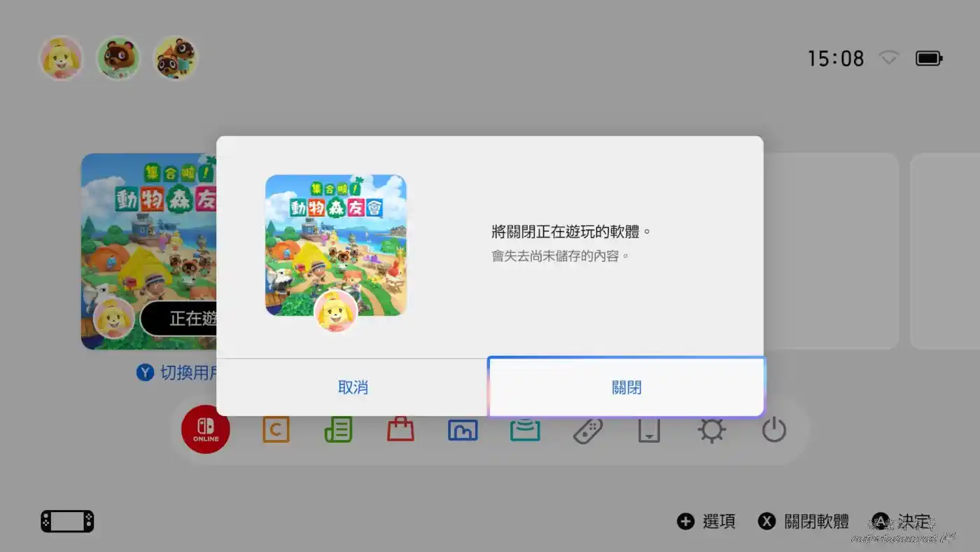Click the Animal Crossing thumbnail in dialog
The image size is (980, 552).
coord(336,245)
